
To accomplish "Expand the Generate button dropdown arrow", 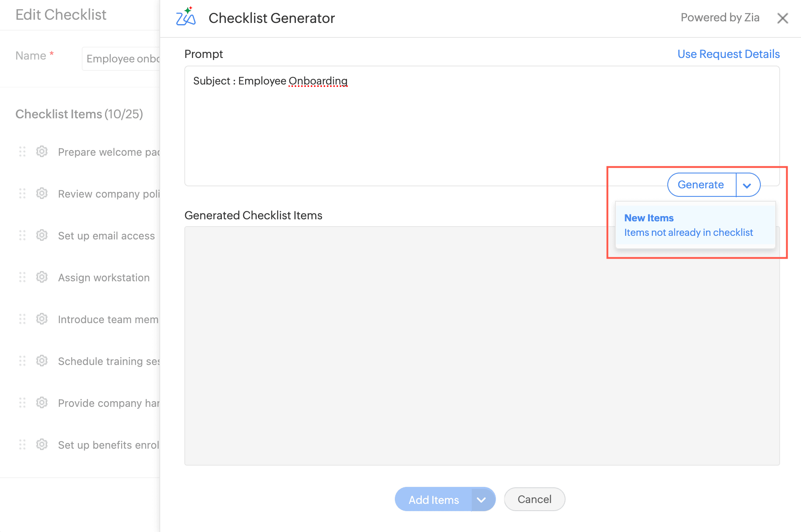I will (747, 185).
